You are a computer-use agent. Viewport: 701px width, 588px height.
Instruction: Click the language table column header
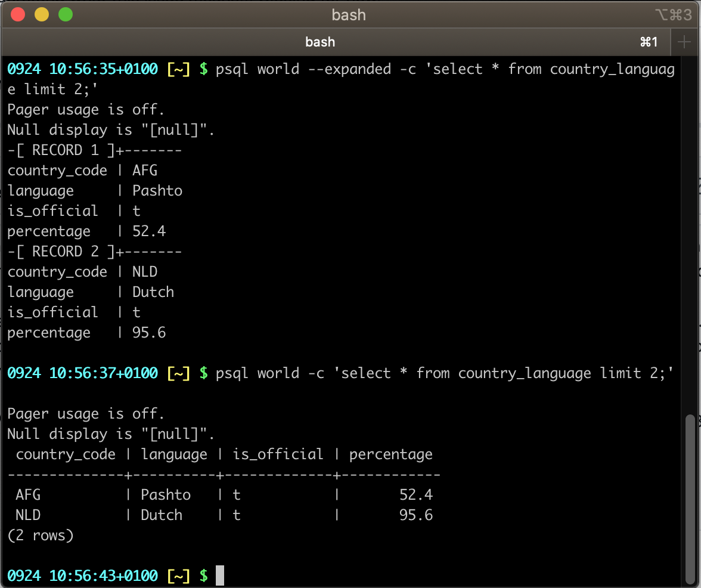[x=174, y=455]
